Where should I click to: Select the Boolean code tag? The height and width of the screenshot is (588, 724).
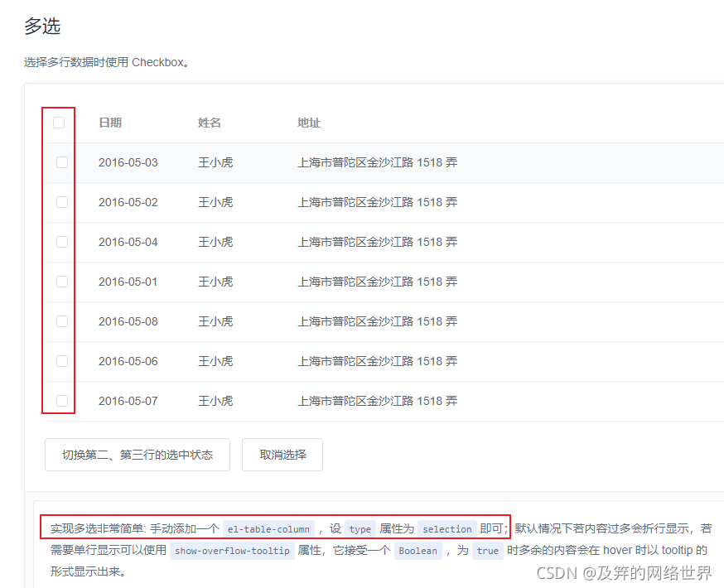418,551
